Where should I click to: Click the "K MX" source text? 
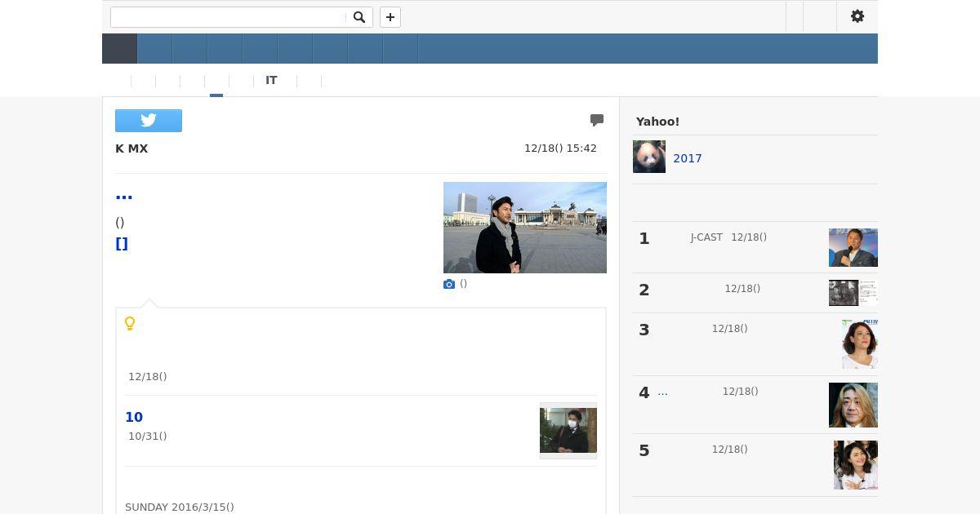(x=131, y=148)
